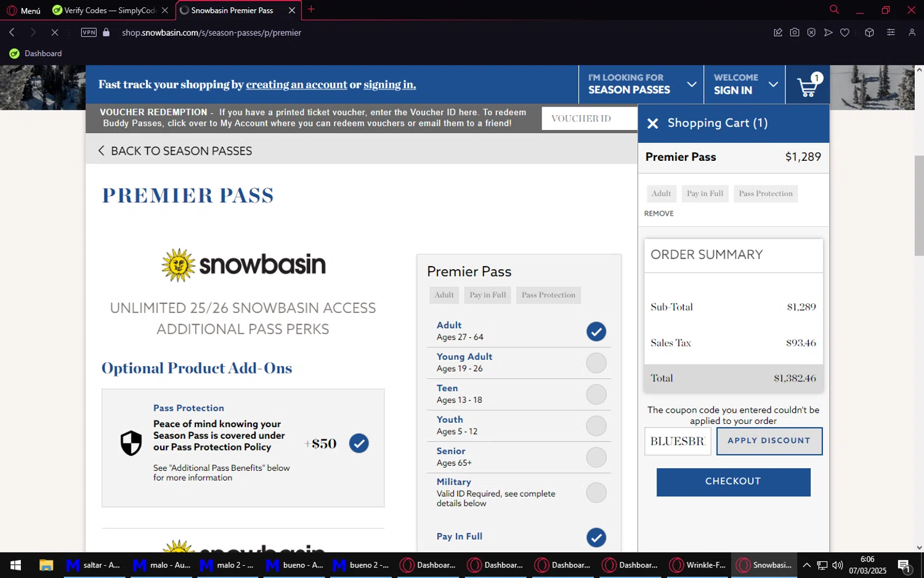Open the shopping cart icon
The width and height of the screenshot is (924, 578).
pos(808,85)
